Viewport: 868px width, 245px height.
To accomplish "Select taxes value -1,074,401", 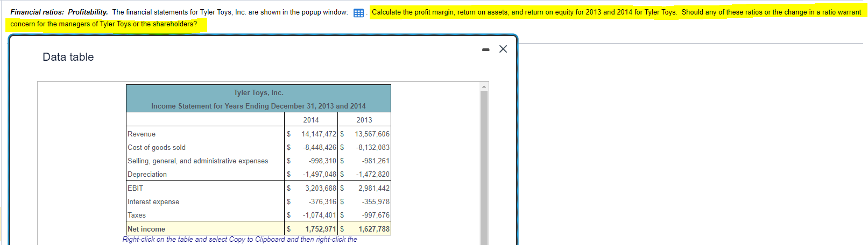I will click(x=320, y=215).
